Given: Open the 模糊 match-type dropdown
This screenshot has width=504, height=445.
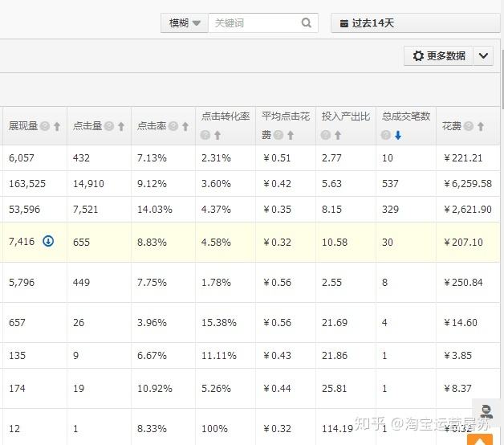Looking at the screenshot, I should point(184,23).
